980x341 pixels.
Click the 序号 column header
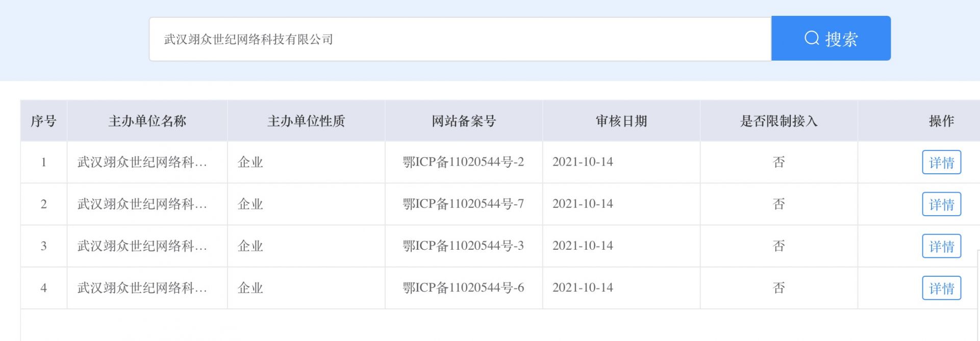[43, 121]
